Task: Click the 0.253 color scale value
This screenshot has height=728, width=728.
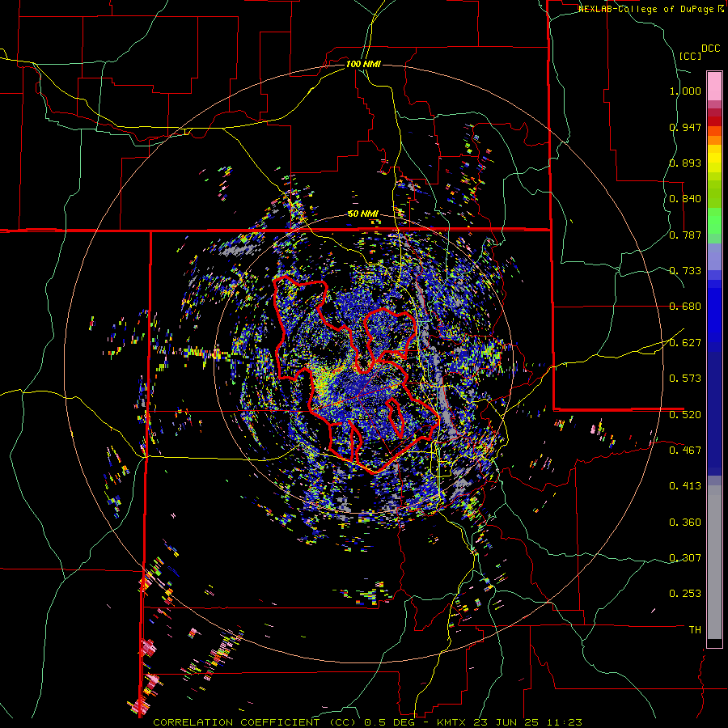Action: coord(685,594)
